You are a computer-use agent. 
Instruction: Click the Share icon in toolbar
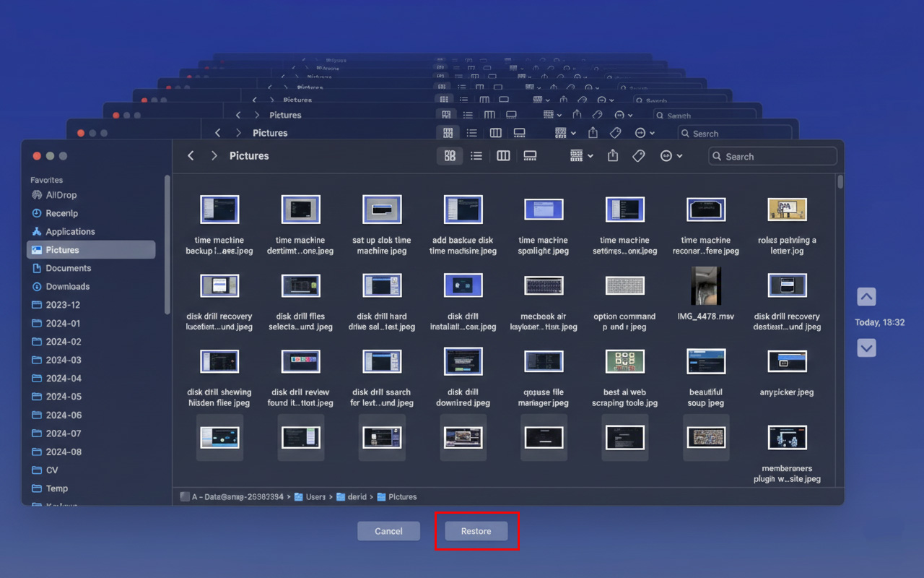point(613,156)
